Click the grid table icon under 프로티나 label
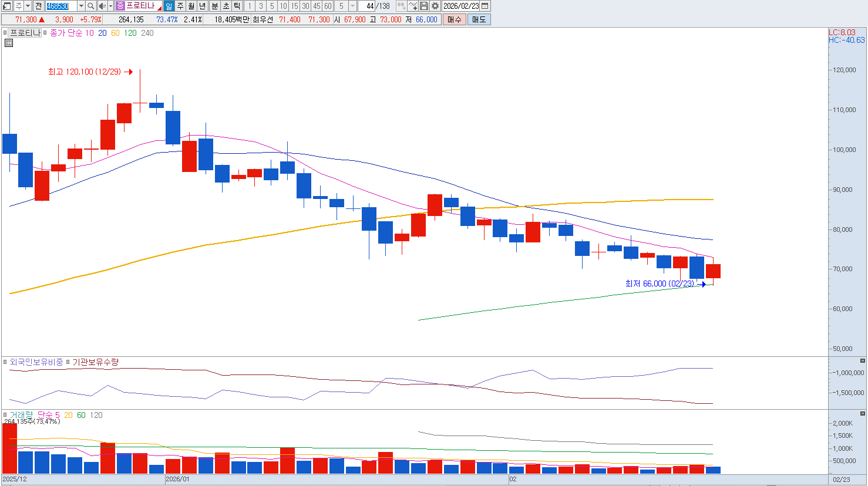The image size is (868, 486). tap(9, 43)
